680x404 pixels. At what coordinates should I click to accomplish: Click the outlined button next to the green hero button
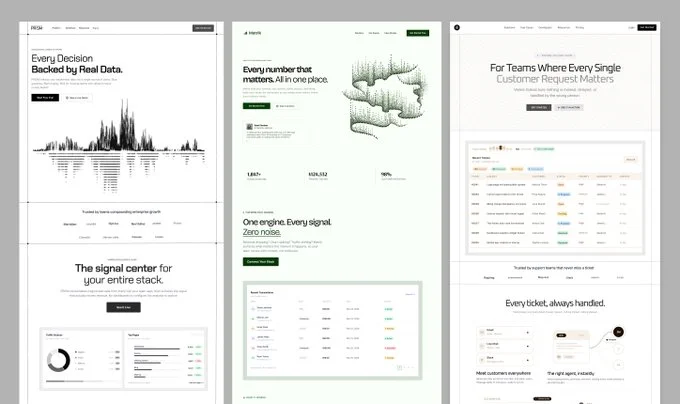[x=285, y=106]
